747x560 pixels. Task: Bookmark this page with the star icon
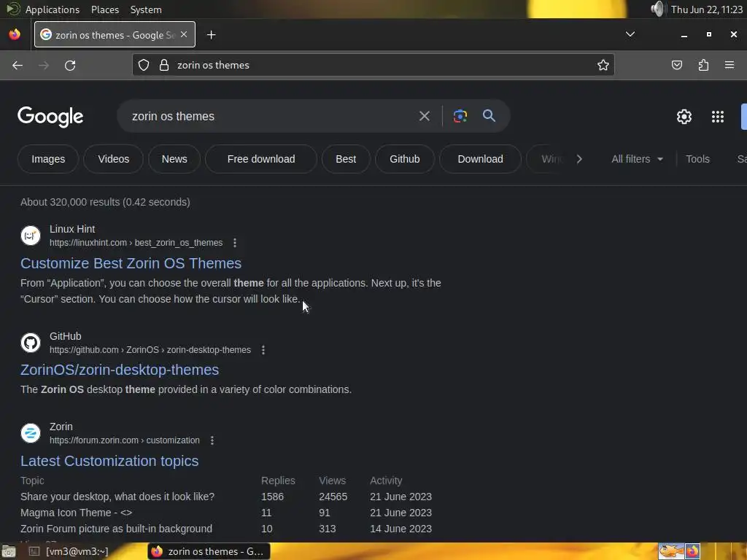[x=603, y=65]
